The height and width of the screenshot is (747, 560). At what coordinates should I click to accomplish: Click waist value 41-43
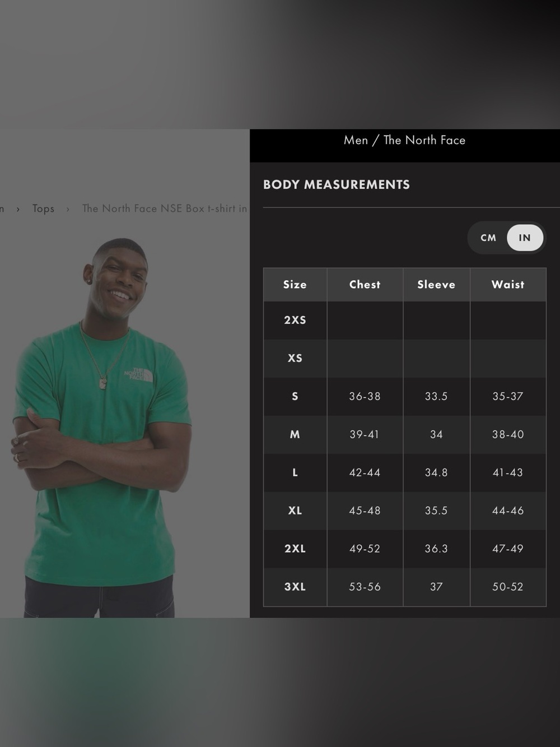[508, 472]
